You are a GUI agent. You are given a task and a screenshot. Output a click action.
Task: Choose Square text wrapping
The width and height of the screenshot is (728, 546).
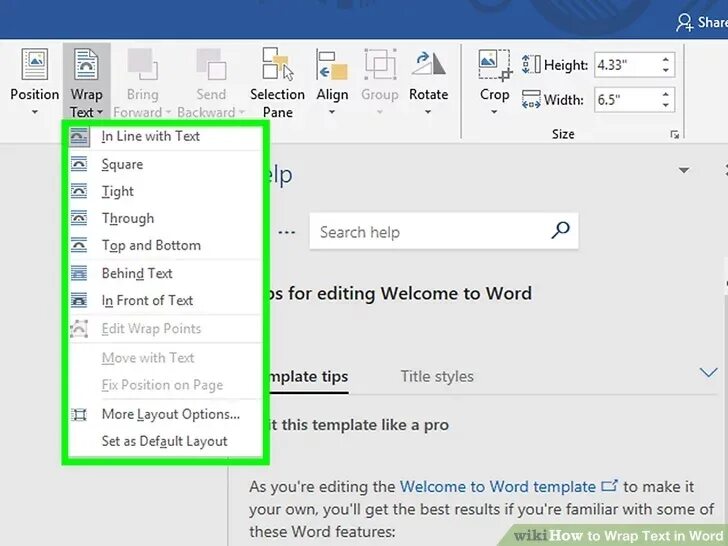[x=165, y=164]
